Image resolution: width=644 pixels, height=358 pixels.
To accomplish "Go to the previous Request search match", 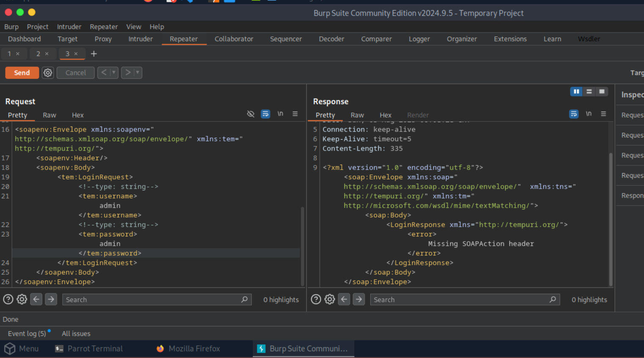I will tap(36, 300).
